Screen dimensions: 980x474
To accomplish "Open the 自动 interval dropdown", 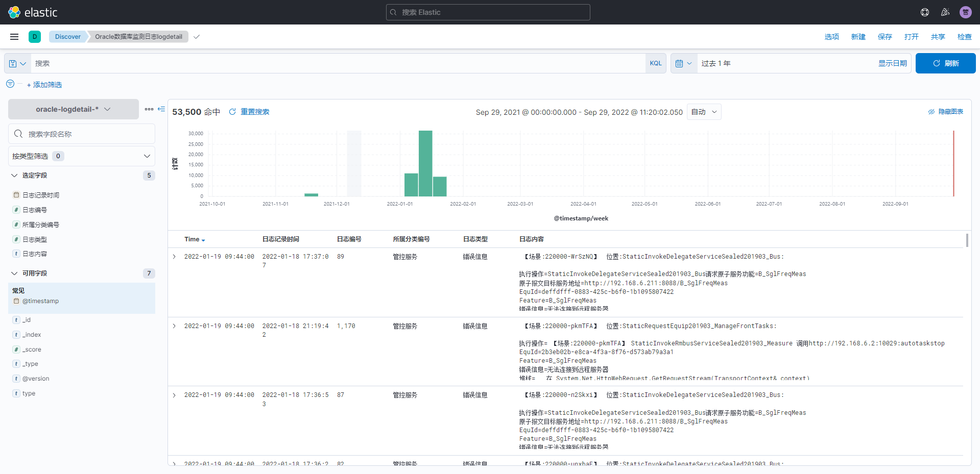I will 704,112.
